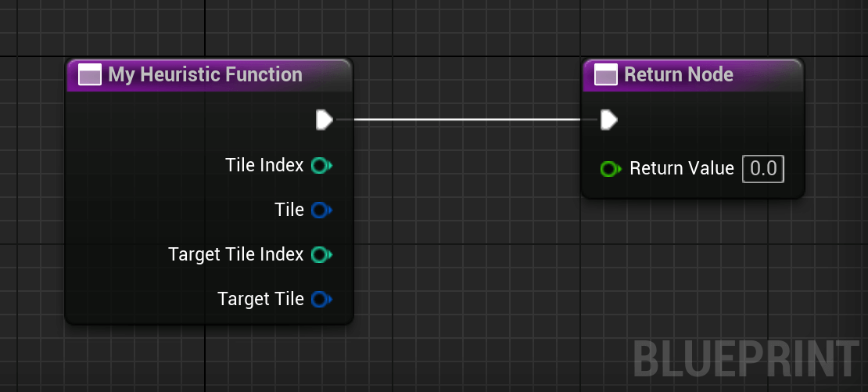Select the Return Node title bar

(692, 75)
